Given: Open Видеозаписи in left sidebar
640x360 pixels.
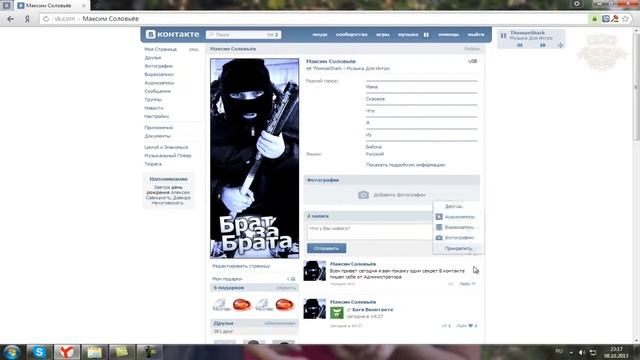Looking at the screenshot, I should [x=159, y=74].
